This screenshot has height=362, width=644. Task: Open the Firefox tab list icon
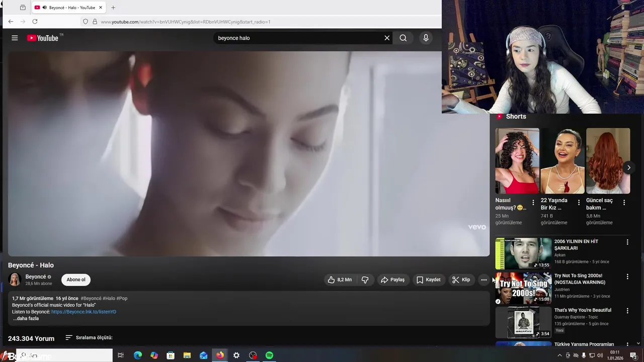[23, 8]
